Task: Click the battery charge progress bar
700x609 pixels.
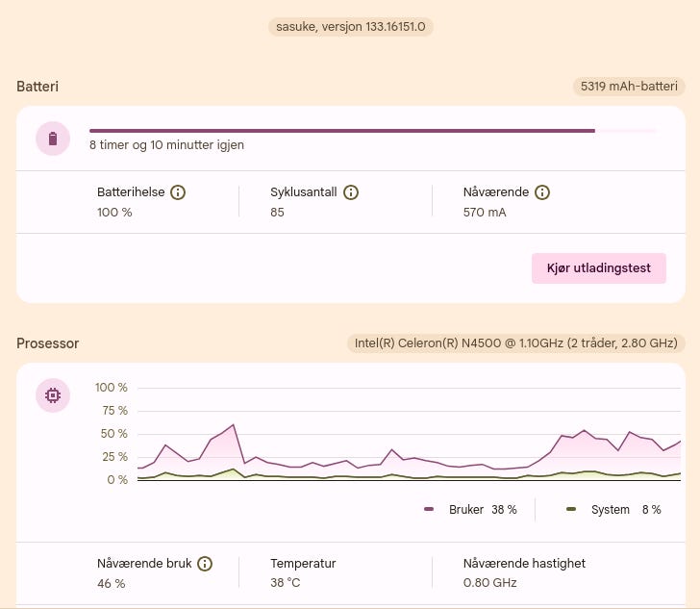Action: point(373,131)
